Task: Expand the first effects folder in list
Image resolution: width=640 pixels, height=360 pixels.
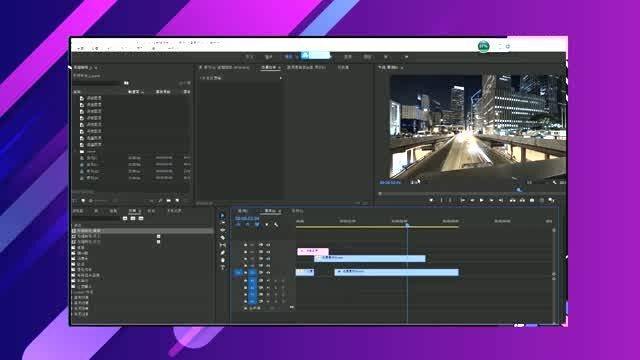Action: [x=74, y=231]
